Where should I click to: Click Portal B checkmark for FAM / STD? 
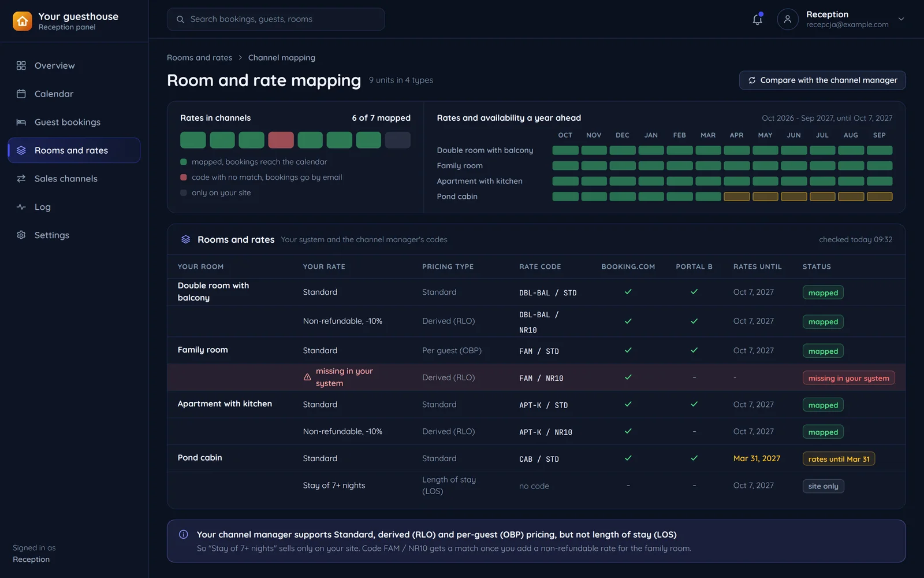(694, 350)
